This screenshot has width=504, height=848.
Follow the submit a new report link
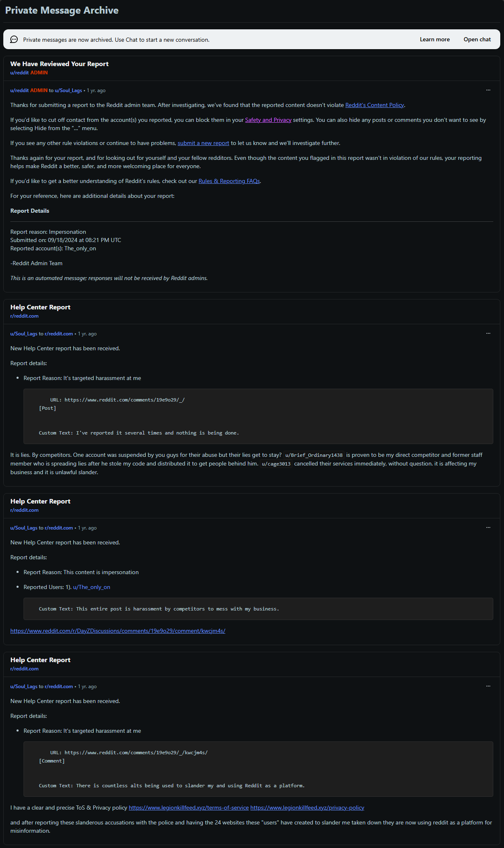(x=203, y=143)
